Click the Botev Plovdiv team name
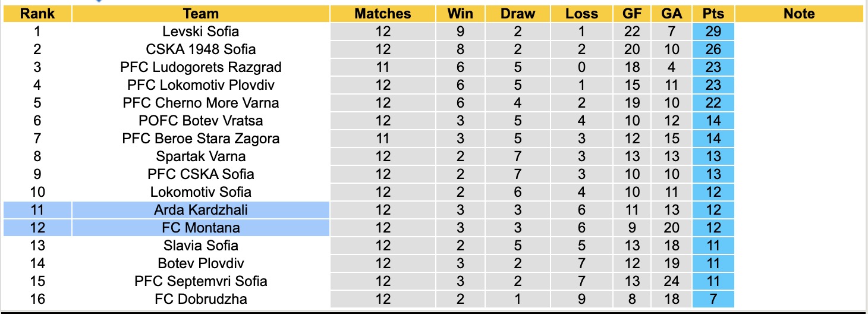868x314 pixels. tap(201, 263)
